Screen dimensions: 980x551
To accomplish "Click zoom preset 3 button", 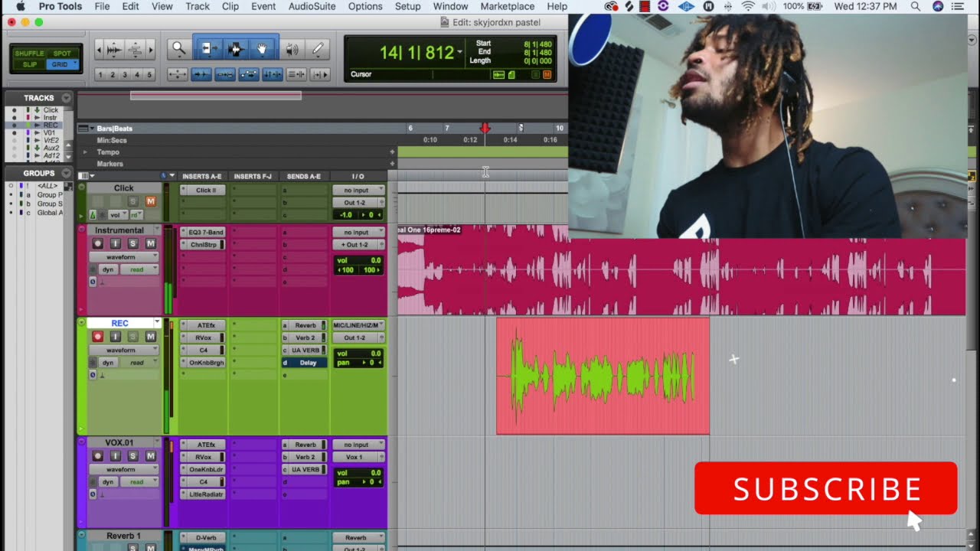I will [x=125, y=74].
